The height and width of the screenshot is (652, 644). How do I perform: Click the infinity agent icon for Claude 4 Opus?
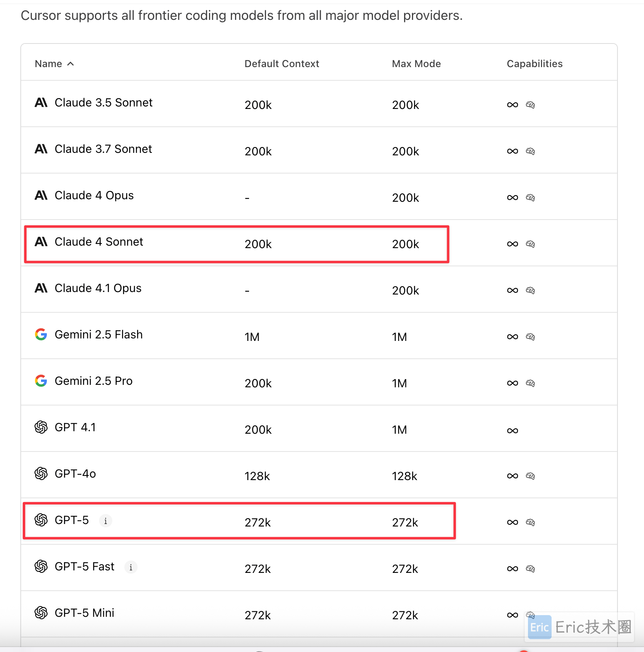(x=513, y=198)
